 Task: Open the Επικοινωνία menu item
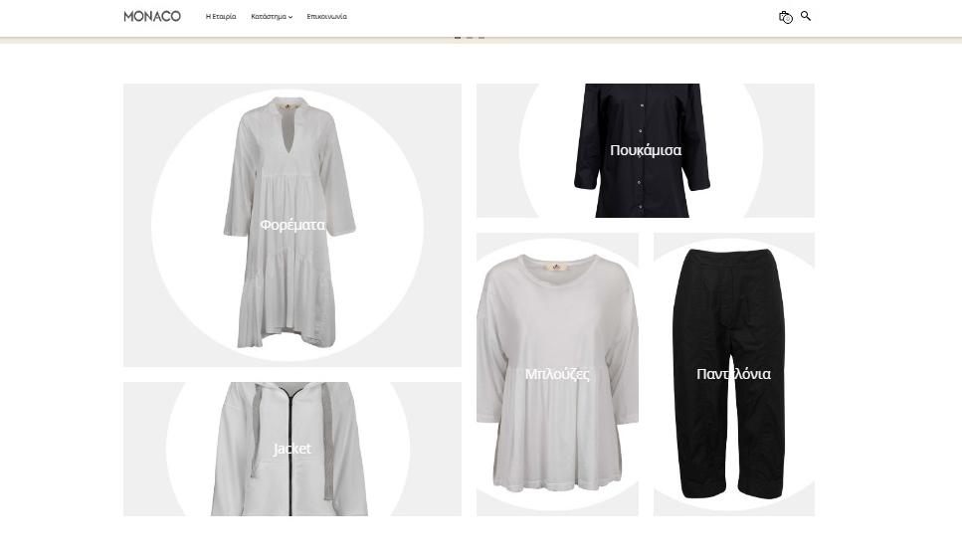326,17
